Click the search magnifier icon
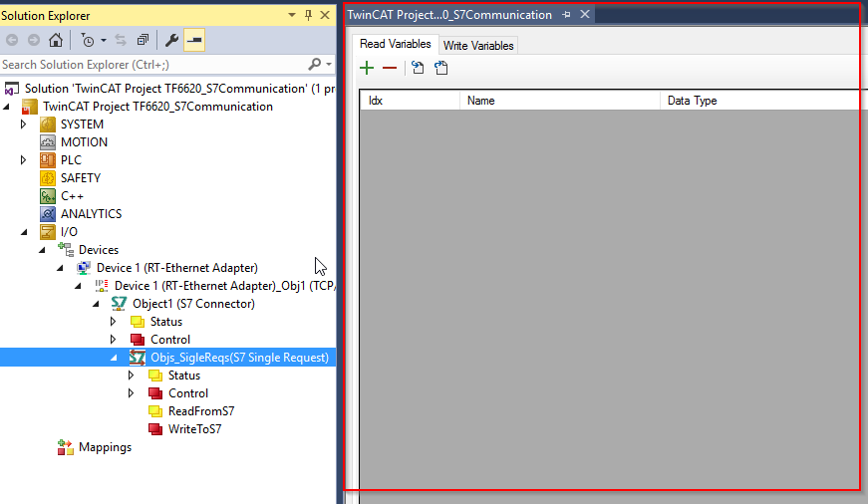868x504 pixels. pyautogui.click(x=314, y=64)
